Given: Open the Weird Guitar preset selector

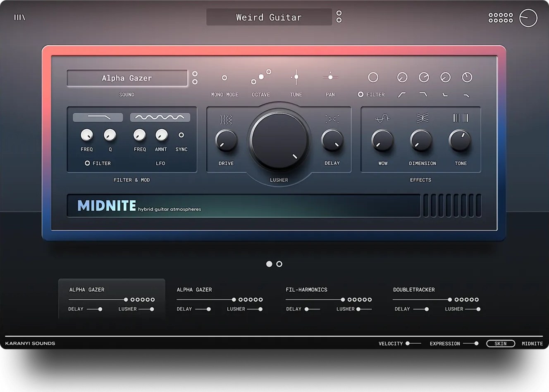Looking at the screenshot, I should tap(269, 17).
